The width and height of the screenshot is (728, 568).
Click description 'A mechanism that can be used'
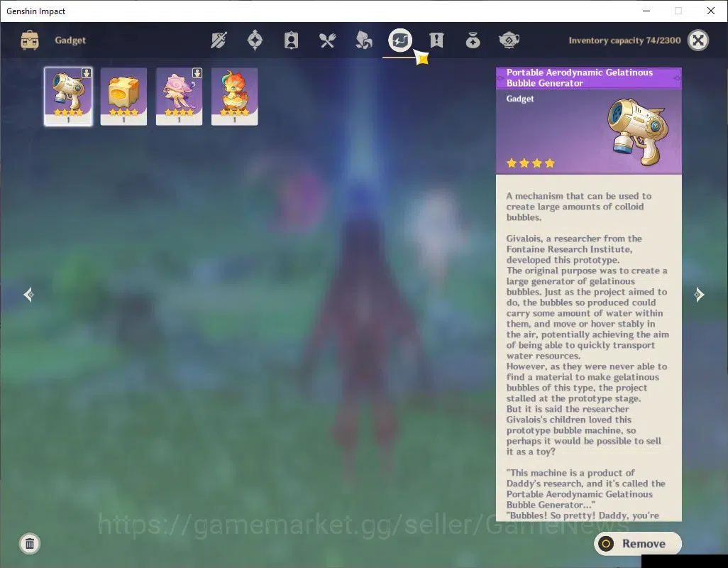pyautogui.click(x=578, y=196)
